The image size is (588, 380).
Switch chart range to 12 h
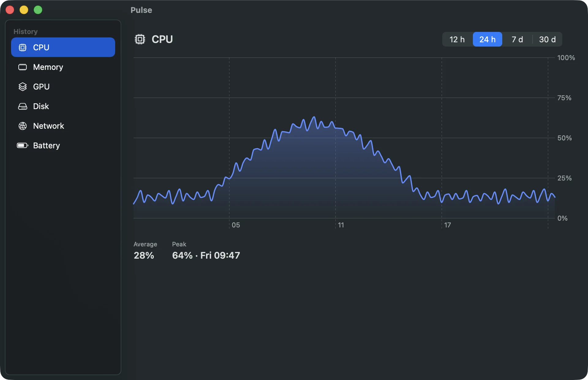pos(457,39)
